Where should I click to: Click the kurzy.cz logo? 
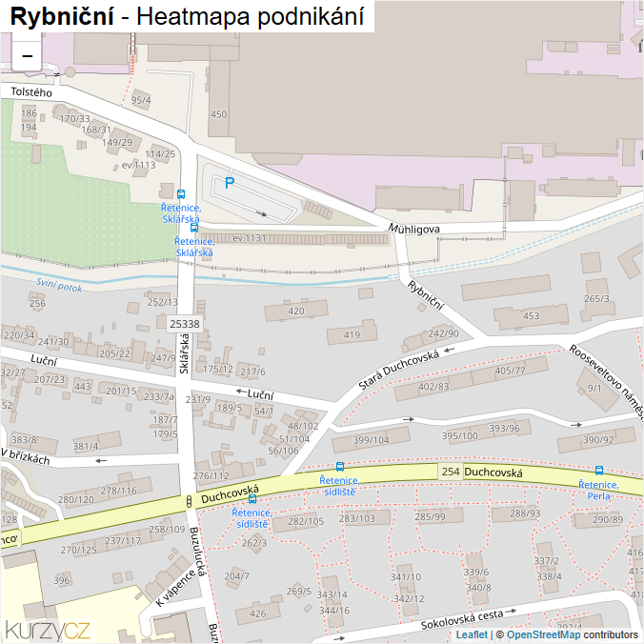(x=48, y=630)
